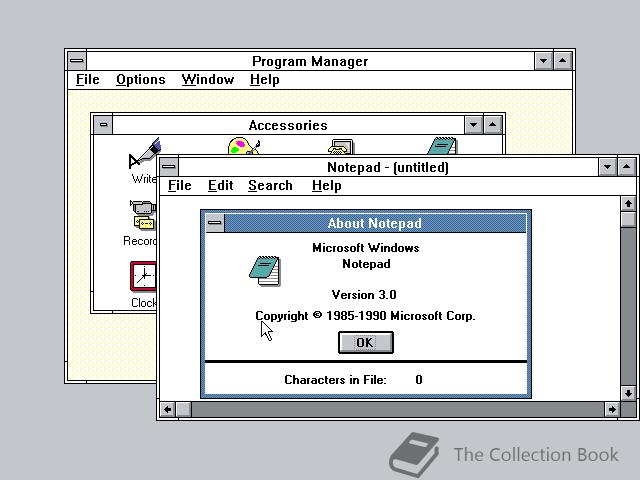Viewport: 640px width, 480px height.
Task: Click Notepad horizontal scrollbar right arrow
Action: (612, 409)
